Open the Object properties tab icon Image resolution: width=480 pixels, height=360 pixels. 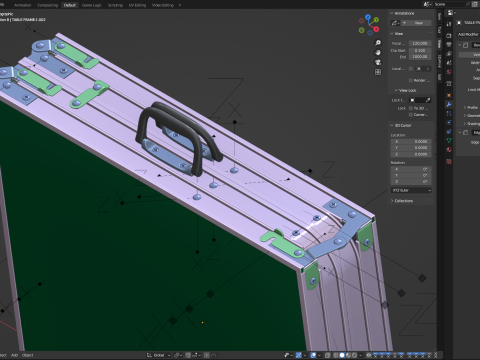449,95
